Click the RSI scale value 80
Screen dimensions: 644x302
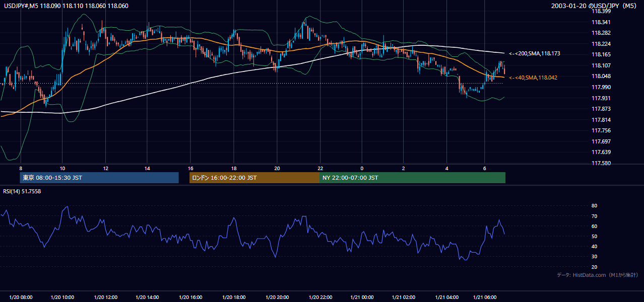click(595, 206)
